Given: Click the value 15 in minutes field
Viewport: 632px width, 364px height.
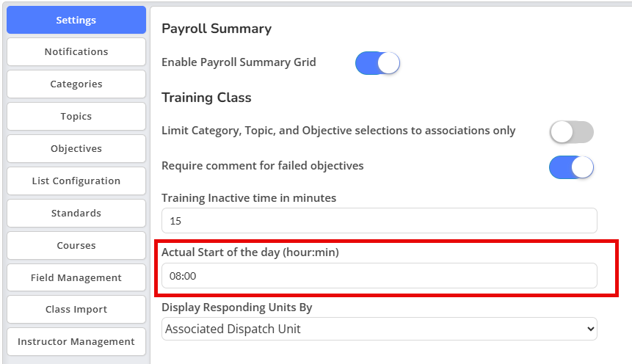Looking at the screenshot, I should click(175, 221).
